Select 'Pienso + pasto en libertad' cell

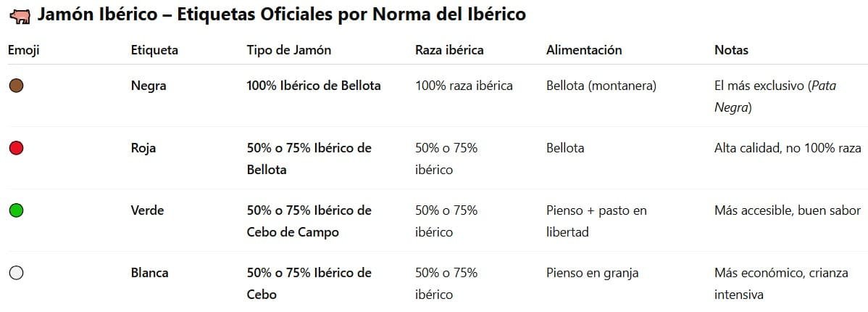(x=596, y=221)
